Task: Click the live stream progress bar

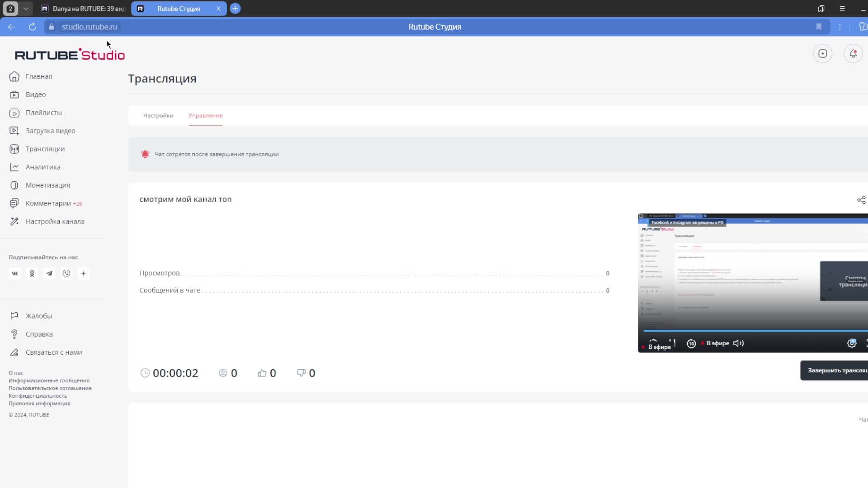Action: (755, 331)
